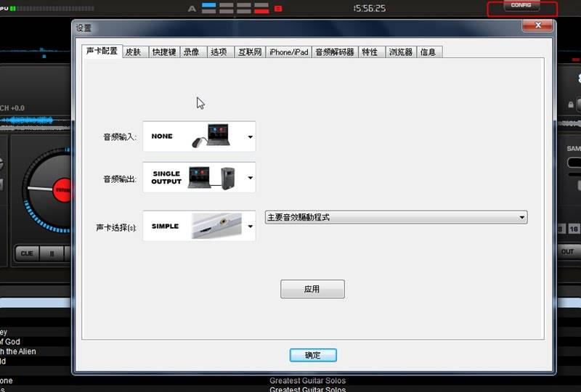This screenshot has height=392, width=581.
Task: Click the red center of the left turntable
Action: [x=63, y=190]
